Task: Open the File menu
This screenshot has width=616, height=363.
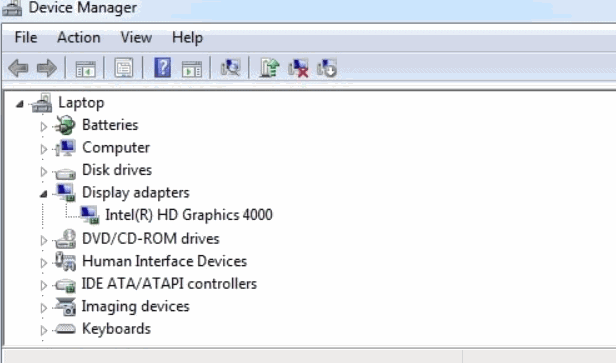Action: point(26,38)
